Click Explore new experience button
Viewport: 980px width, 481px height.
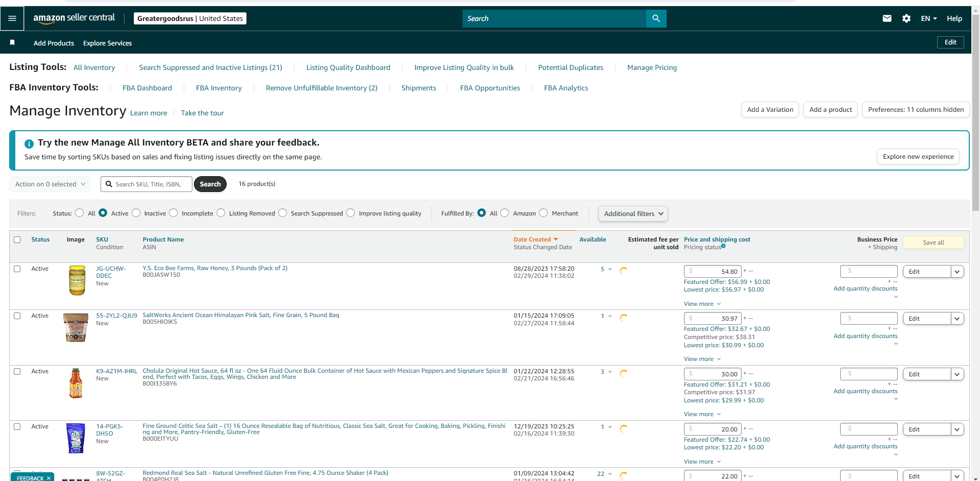coord(918,157)
